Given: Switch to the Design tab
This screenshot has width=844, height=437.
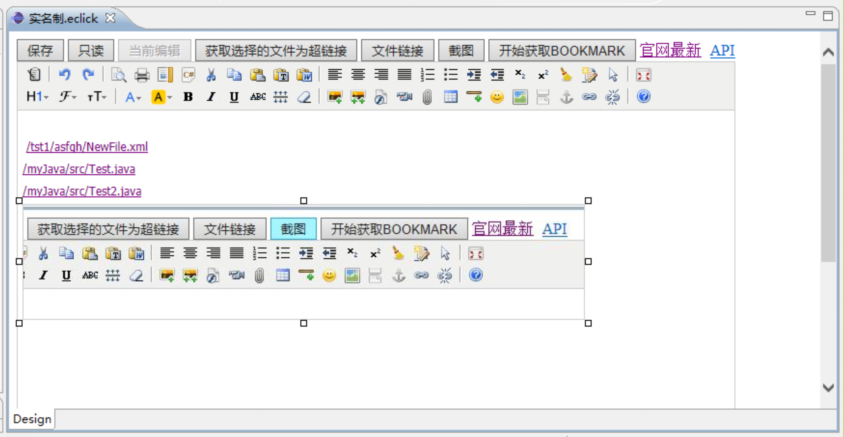Looking at the screenshot, I should [32, 419].
